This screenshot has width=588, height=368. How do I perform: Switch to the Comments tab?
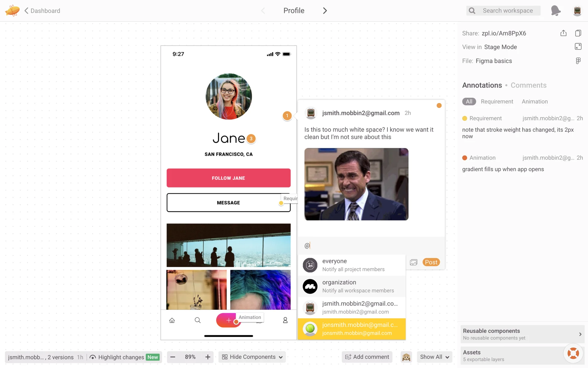coord(528,85)
